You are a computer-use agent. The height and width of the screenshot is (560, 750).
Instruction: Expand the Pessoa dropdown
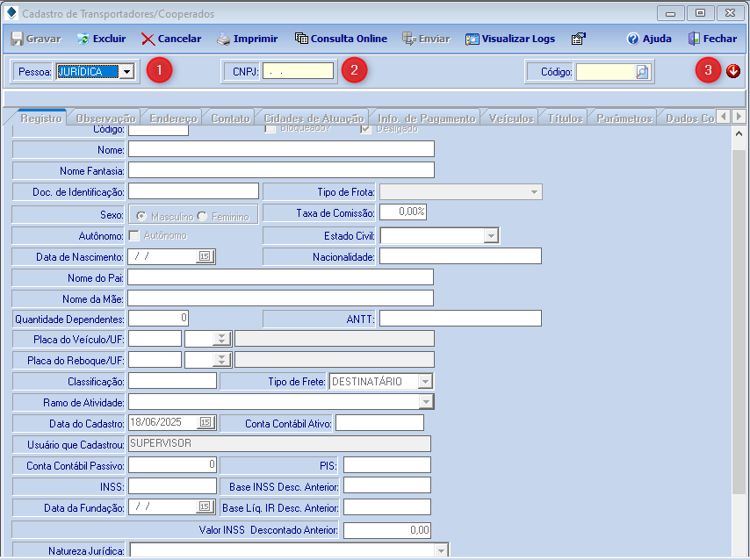click(127, 72)
